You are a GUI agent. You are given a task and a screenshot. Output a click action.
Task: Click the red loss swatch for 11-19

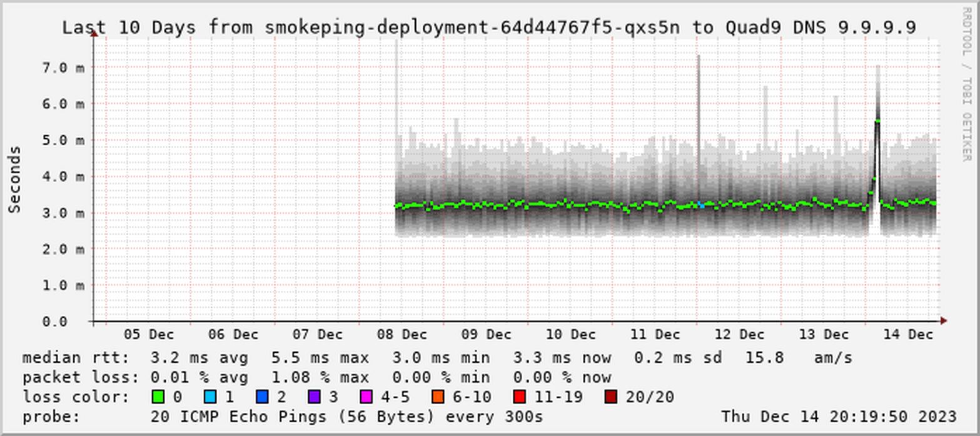518,397
